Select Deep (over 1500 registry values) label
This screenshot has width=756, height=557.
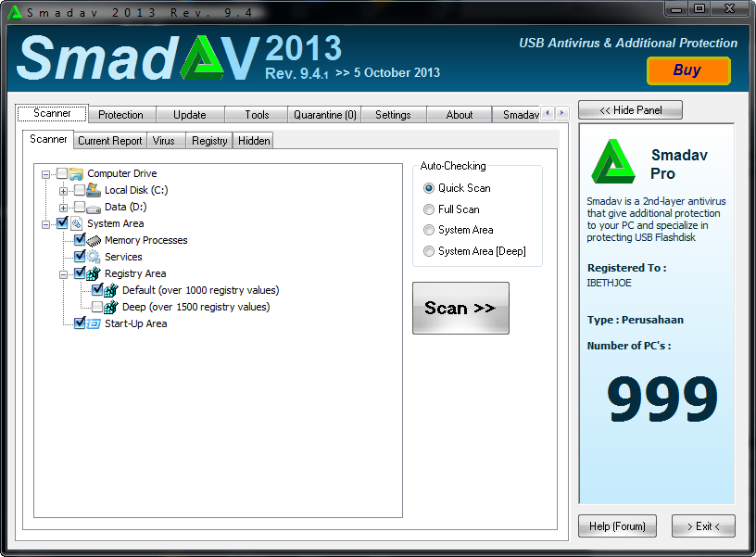196,307
